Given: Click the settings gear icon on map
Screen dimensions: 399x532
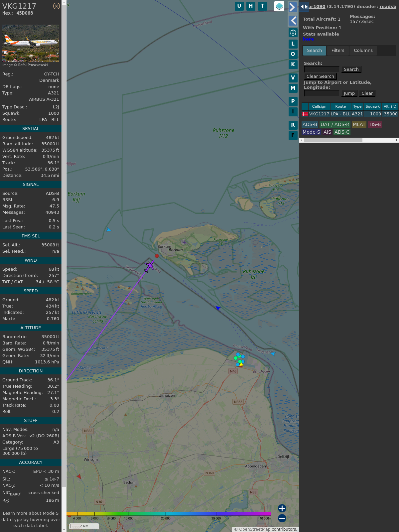Looking at the screenshot, I should [293, 33].
